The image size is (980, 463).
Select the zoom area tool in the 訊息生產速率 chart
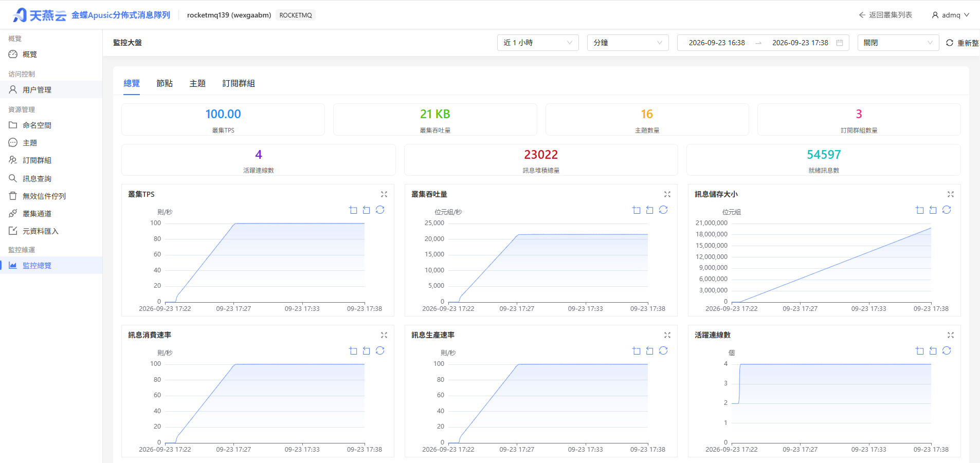pos(637,350)
